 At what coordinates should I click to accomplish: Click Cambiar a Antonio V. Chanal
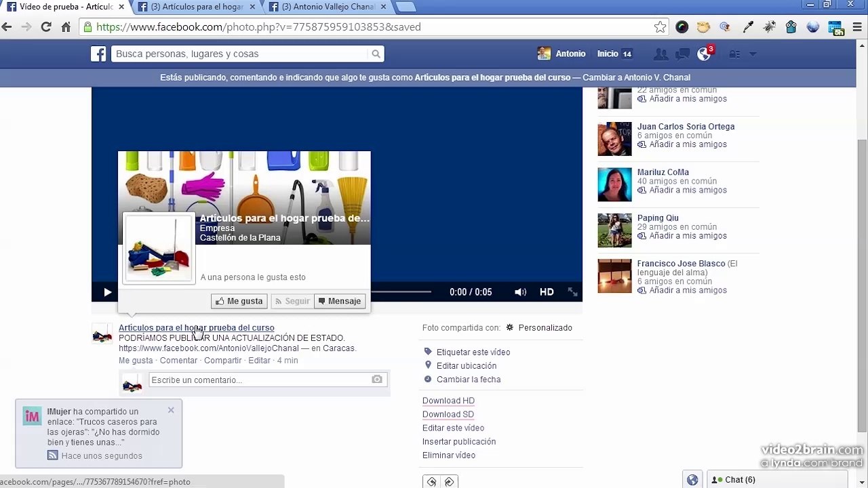tap(637, 77)
